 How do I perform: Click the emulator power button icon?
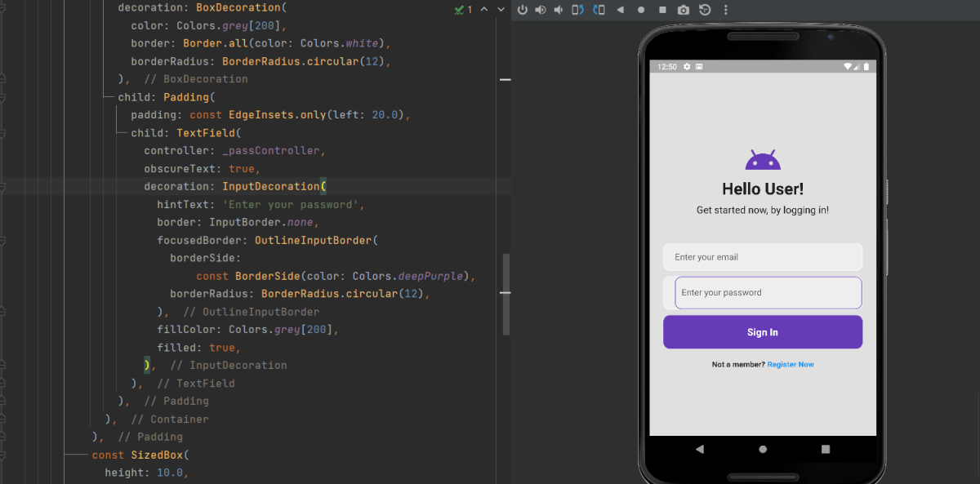point(523,10)
